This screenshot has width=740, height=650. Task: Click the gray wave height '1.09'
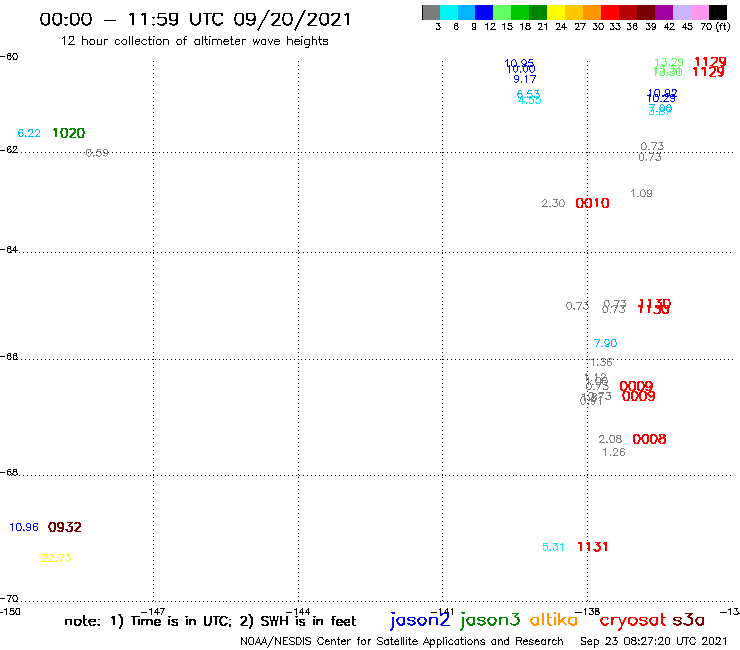pos(641,194)
